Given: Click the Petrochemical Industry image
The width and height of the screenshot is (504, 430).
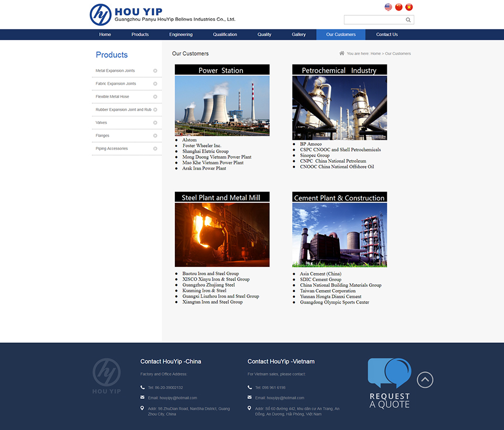Looking at the screenshot, I should tap(340, 108).
